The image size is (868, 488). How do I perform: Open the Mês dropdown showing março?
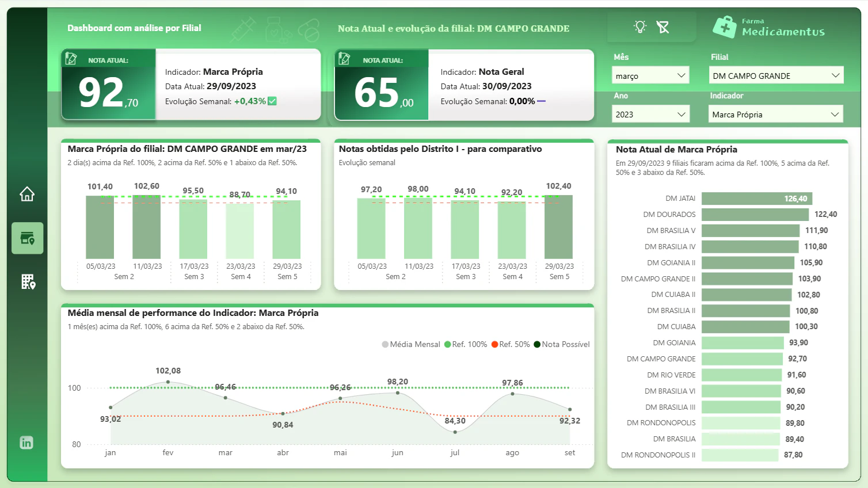650,75
